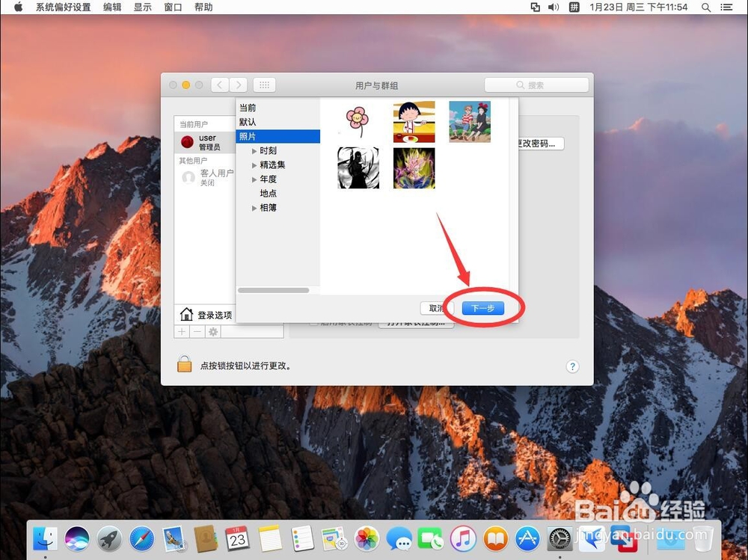Open the 系统偏好设置 menu
Screen dimensions: 748x560
(63, 7)
